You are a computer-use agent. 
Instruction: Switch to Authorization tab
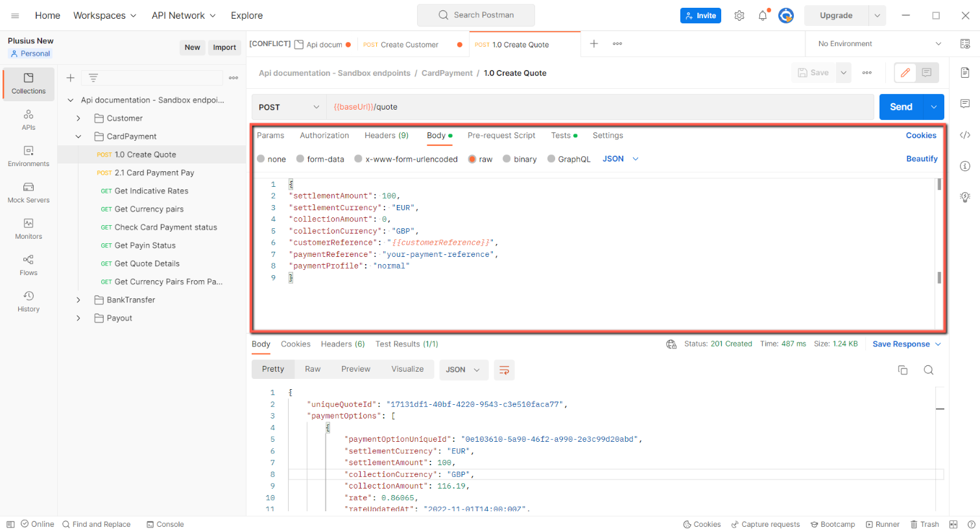tap(324, 136)
